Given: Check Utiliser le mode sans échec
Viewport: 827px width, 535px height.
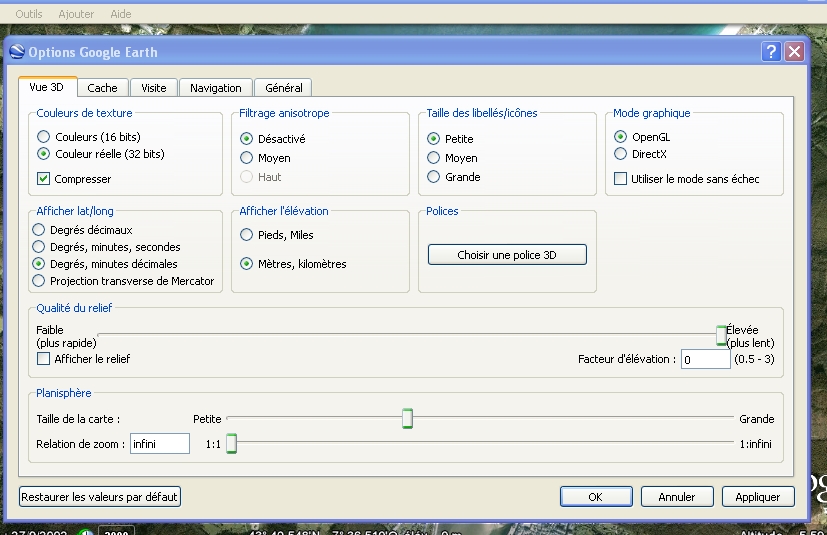Looking at the screenshot, I should [621, 179].
